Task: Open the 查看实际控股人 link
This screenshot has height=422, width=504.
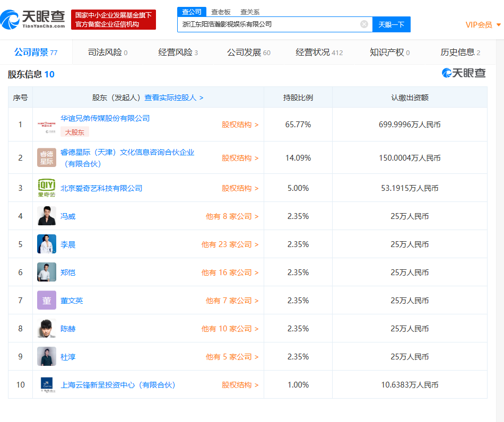Action: coord(173,98)
